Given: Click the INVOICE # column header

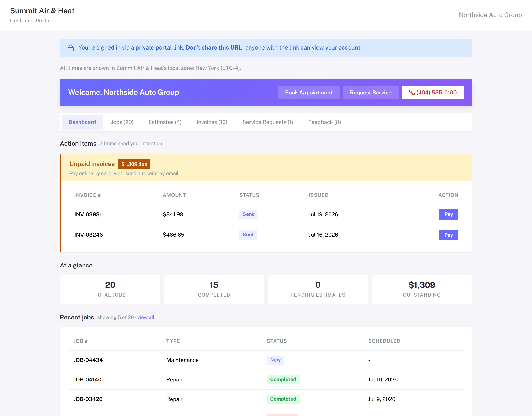Looking at the screenshot, I should coord(87,195).
